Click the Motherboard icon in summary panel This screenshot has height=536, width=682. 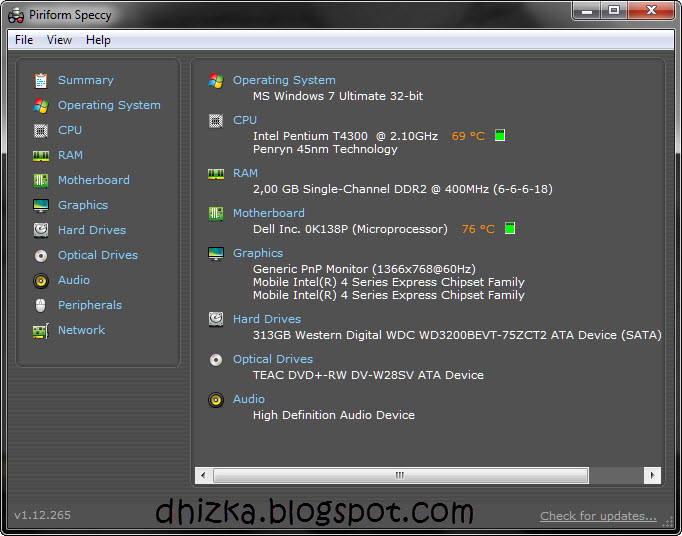pos(216,214)
